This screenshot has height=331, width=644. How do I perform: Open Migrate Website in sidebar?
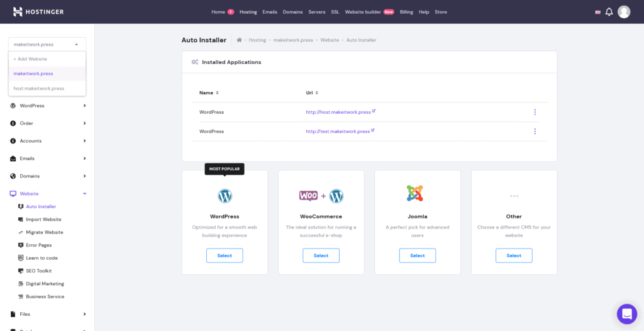pos(45,232)
